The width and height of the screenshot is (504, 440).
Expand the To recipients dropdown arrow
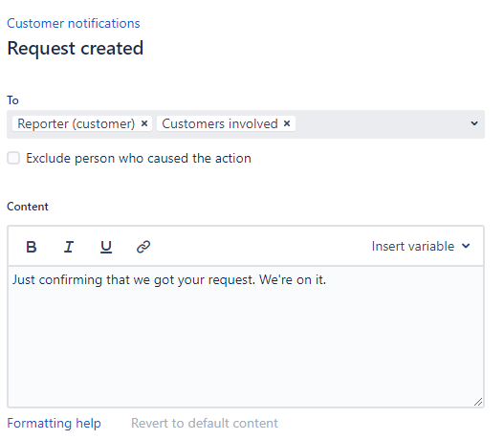pyautogui.click(x=474, y=123)
